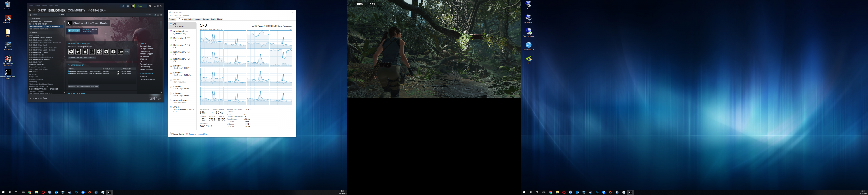Select Rise of the Tomb Raider
Viewport: 868px width, 195px height.
[38, 24]
